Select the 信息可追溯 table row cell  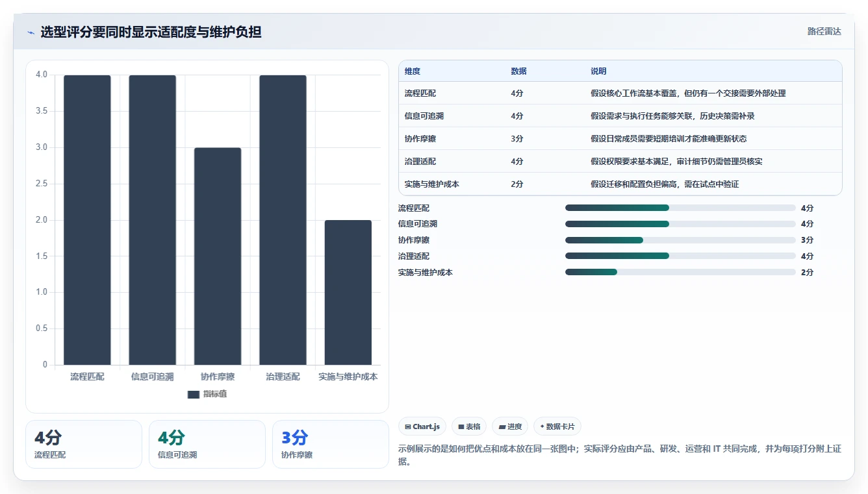pos(452,116)
